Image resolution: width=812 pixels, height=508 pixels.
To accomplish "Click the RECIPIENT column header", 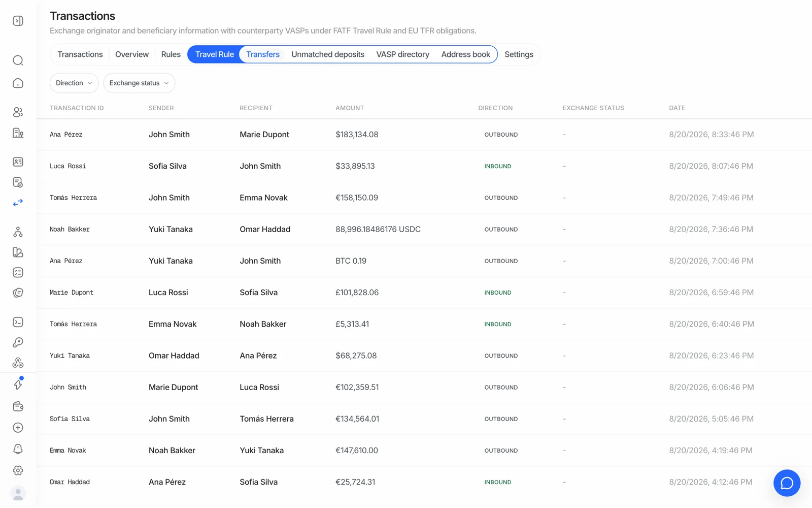I will tap(256, 108).
